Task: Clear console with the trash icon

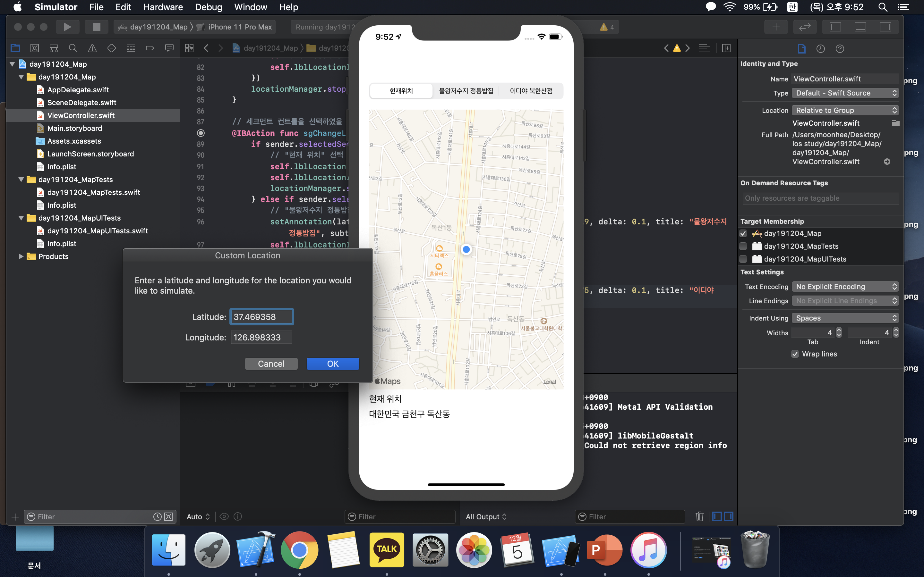Action: 699,516
